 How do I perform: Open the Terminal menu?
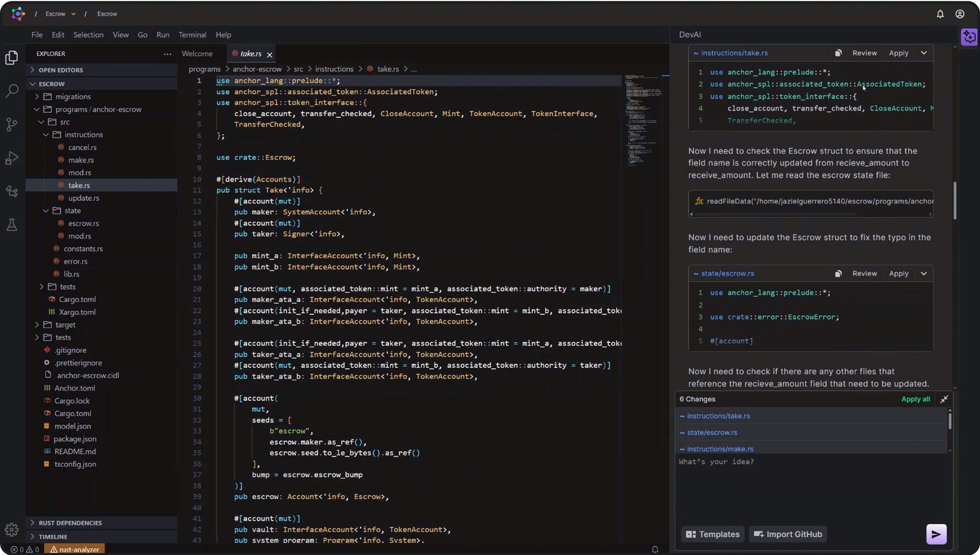[193, 34]
